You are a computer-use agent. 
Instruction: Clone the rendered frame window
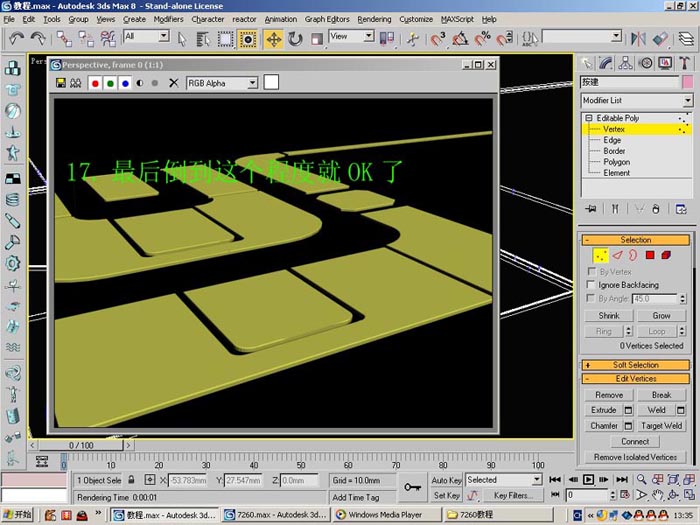tap(76, 83)
